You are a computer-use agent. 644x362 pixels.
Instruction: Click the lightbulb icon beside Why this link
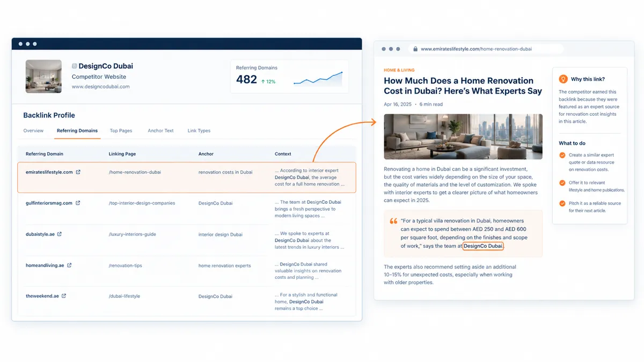pos(563,79)
